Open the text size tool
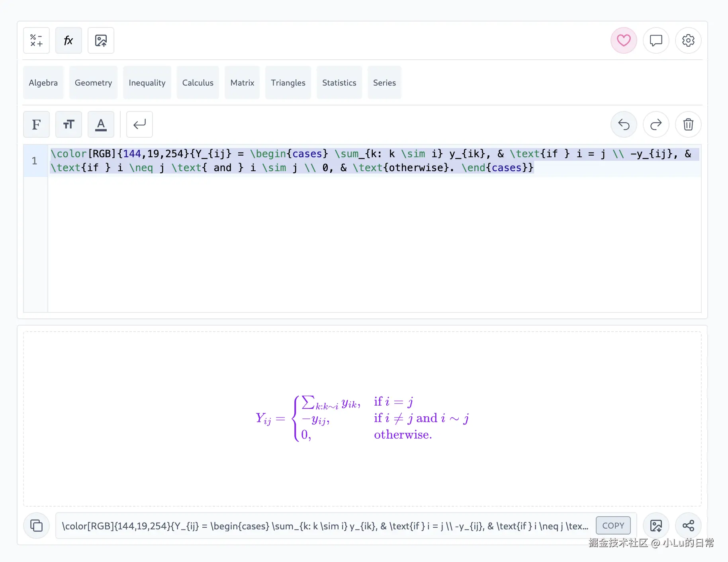This screenshot has width=728, height=562. click(x=68, y=125)
